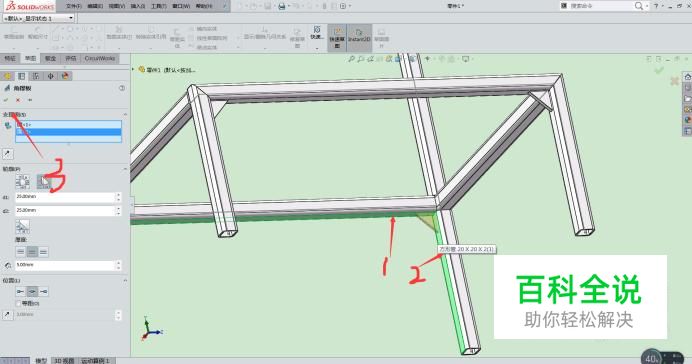Open the 帮助(H) menu
Screen dimensions: 692x364
(203, 6)
